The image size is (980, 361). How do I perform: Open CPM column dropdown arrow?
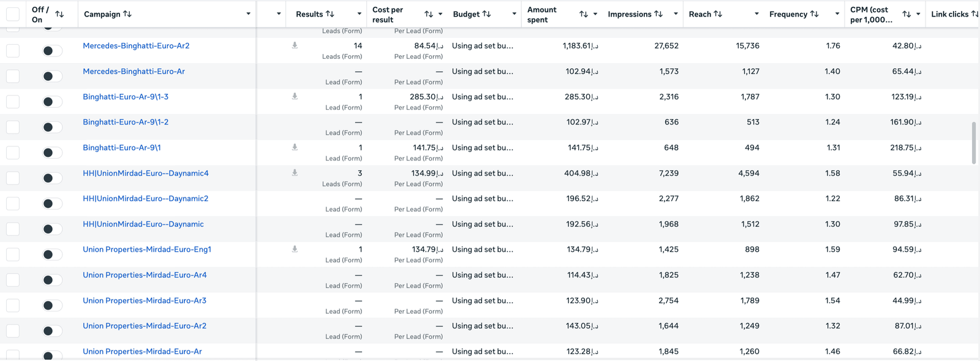(x=918, y=13)
